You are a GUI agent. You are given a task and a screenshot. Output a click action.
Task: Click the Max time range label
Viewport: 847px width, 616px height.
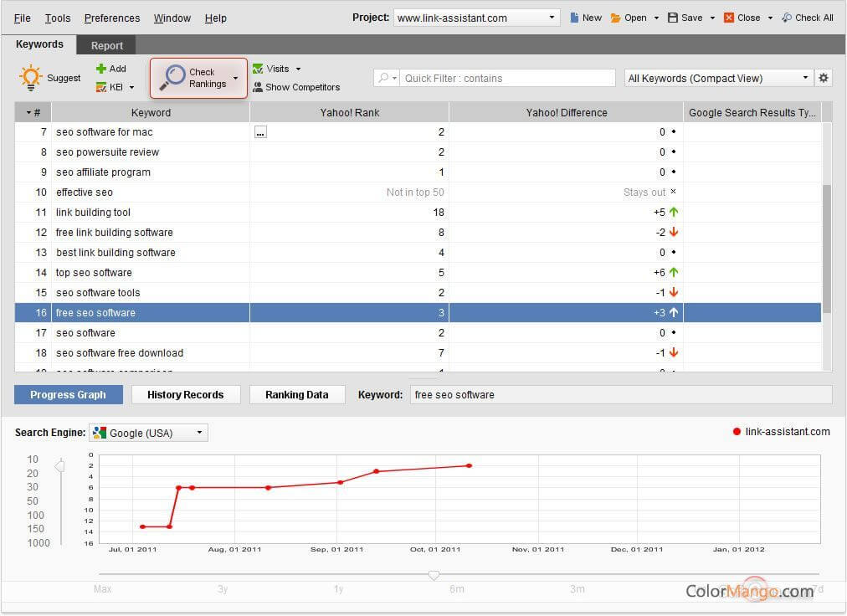pos(103,589)
